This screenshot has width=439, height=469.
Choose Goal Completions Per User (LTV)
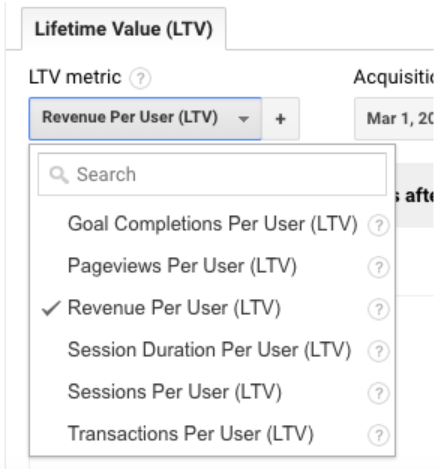click(x=213, y=224)
